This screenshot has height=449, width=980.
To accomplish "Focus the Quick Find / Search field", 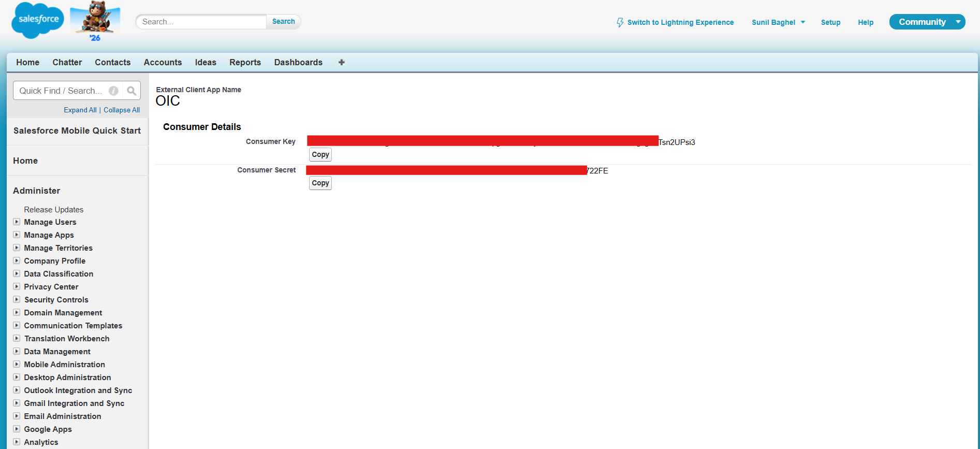I will (x=68, y=91).
